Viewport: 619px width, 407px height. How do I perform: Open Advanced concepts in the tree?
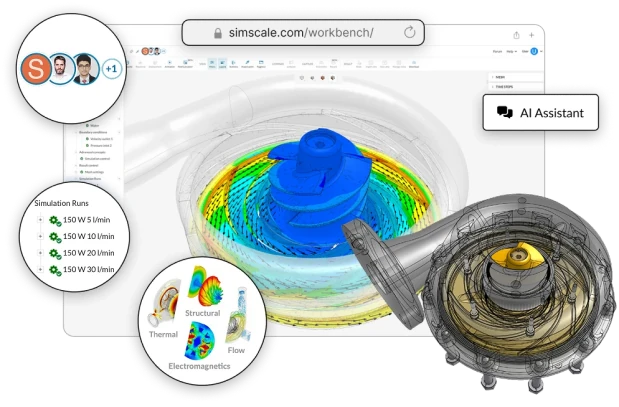(x=92, y=152)
